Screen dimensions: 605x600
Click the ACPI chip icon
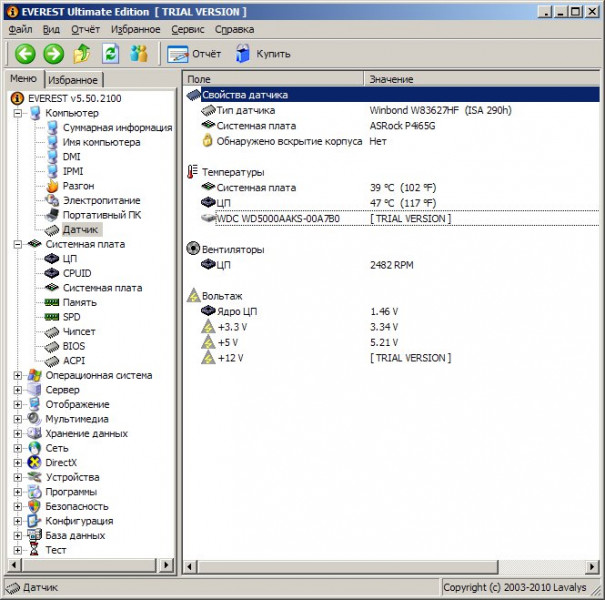click(x=52, y=361)
